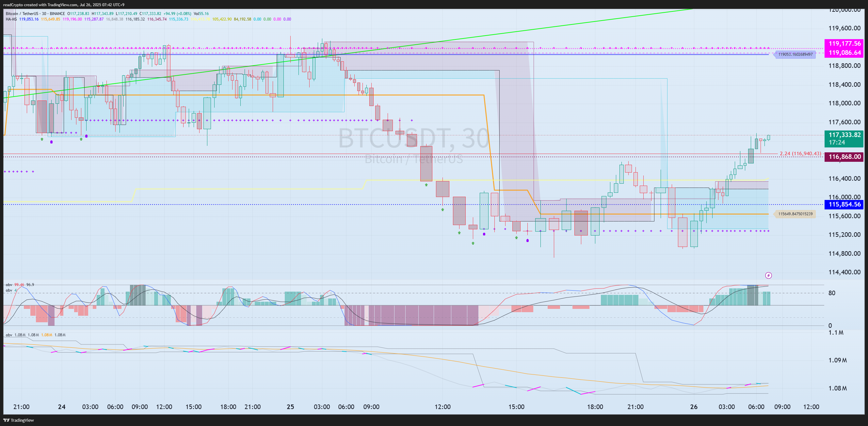Click the 12:00 label at the time axis end
Viewport: 868px width, 426px height.
pyautogui.click(x=811, y=407)
